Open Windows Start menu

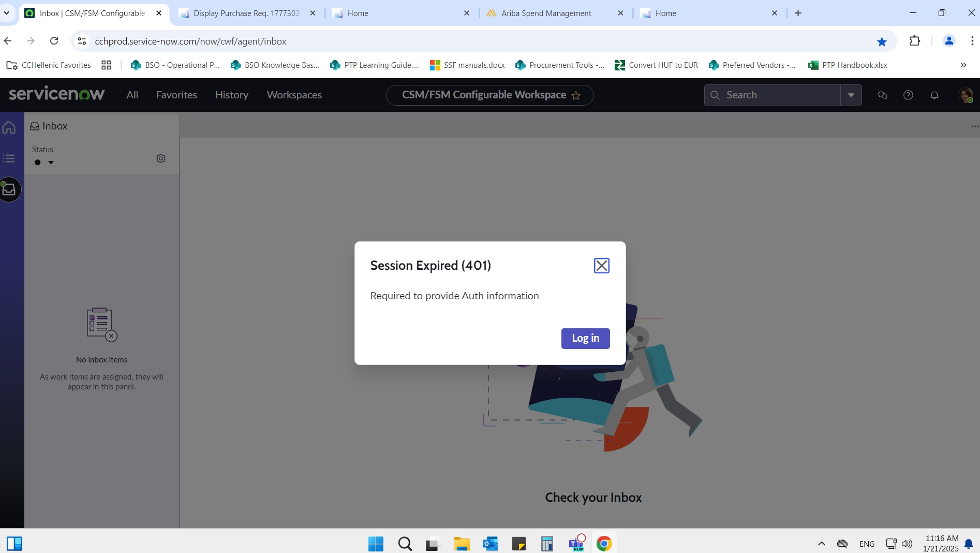click(x=376, y=544)
